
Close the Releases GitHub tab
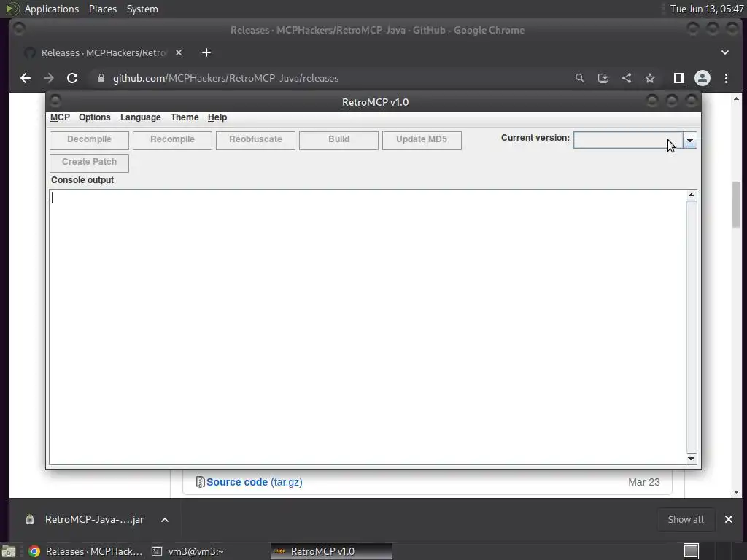(x=179, y=52)
